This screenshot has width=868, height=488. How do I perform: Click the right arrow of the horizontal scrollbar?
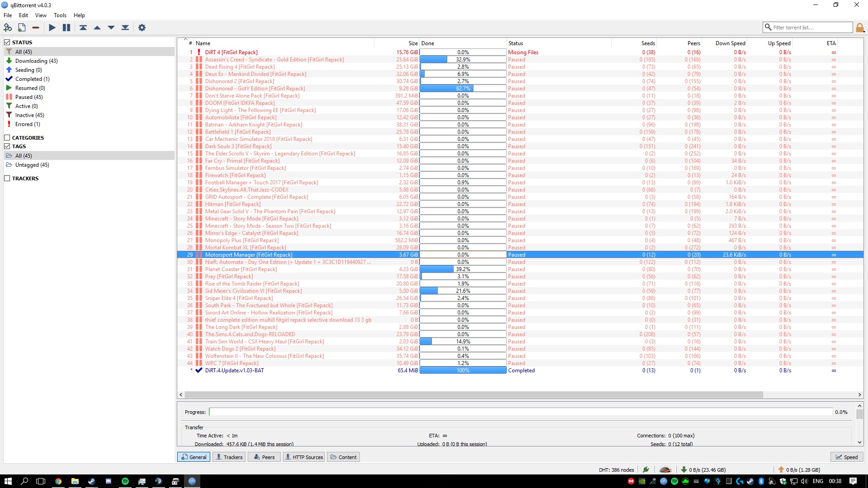(860, 395)
